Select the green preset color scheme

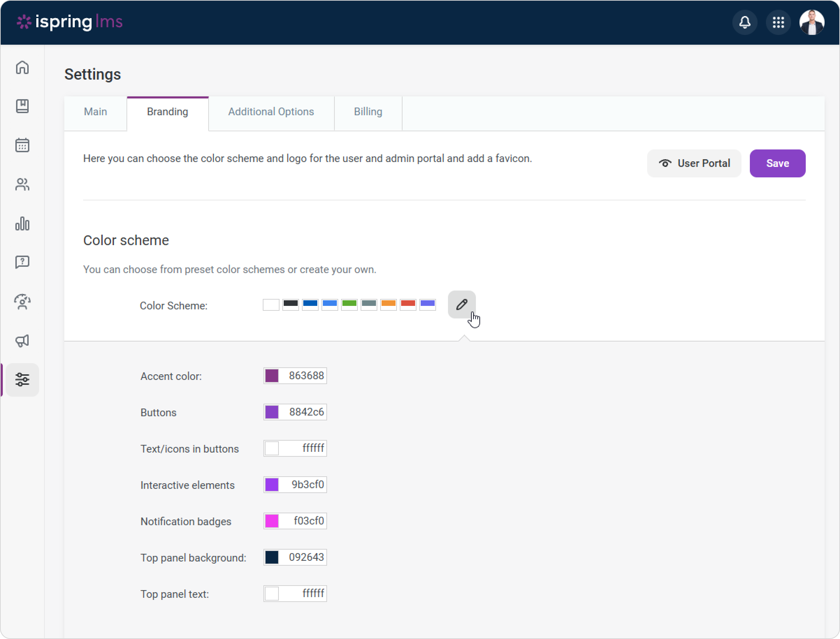click(x=349, y=304)
